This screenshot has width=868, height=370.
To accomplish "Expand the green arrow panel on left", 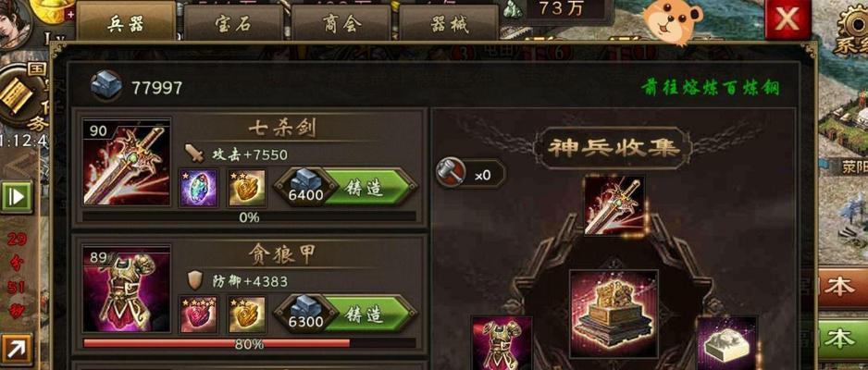I will coord(16,196).
